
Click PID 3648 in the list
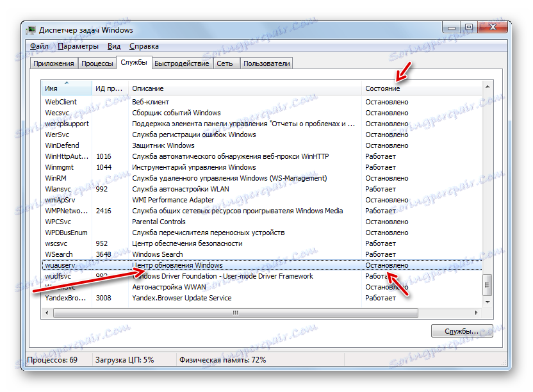(104, 254)
